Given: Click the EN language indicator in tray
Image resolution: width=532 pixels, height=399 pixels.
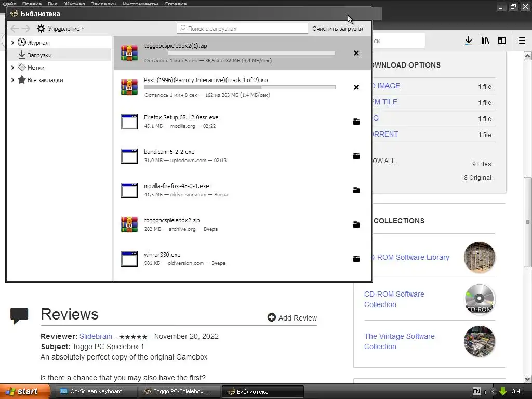Looking at the screenshot, I should pos(476,391).
